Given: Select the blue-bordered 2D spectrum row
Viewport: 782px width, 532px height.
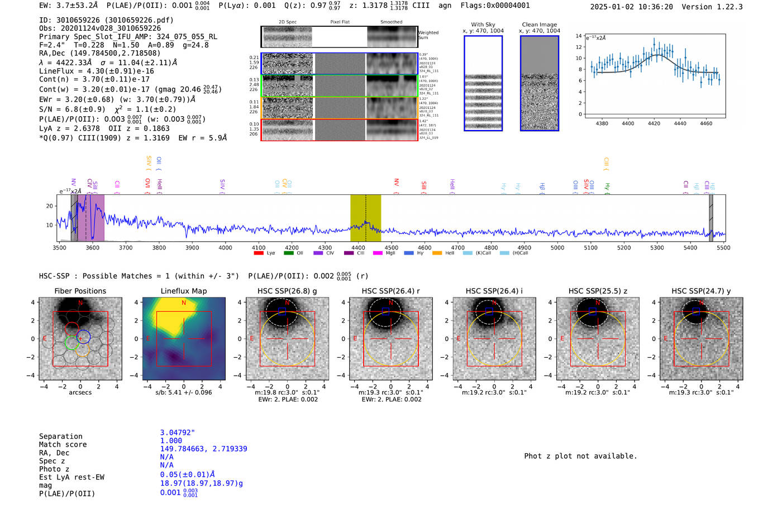Looking at the screenshot, I should (x=339, y=64).
